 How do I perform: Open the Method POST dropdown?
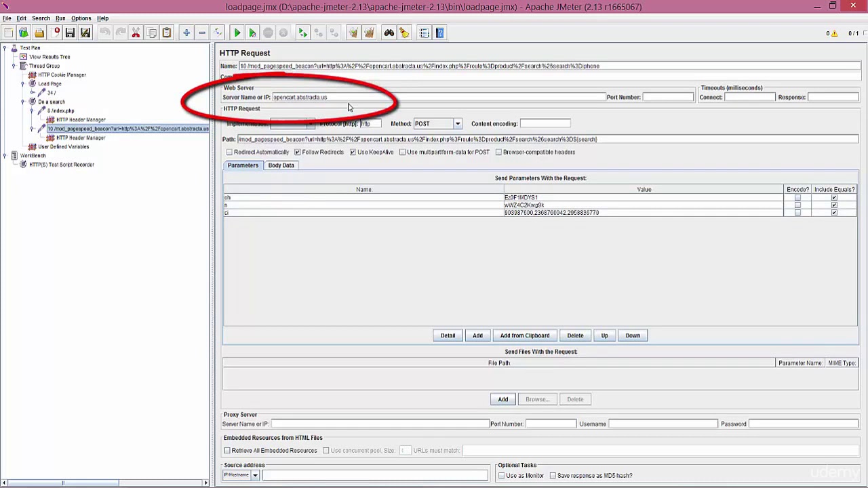coord(458,123)
